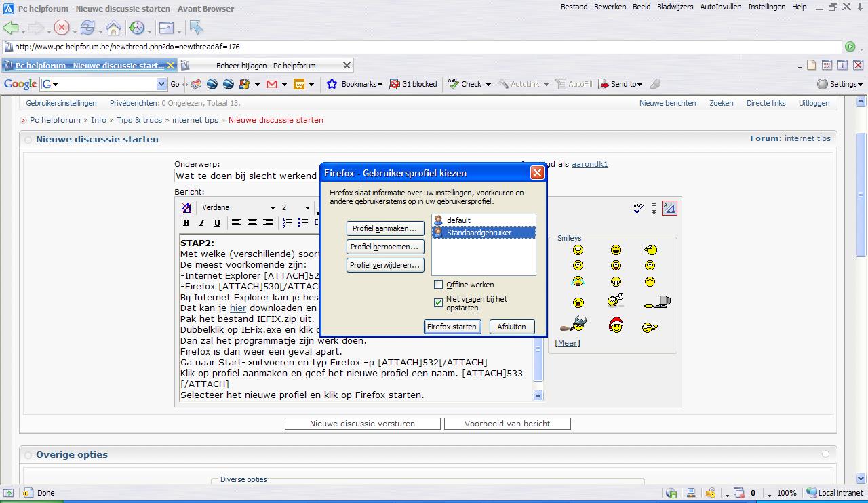The width and height of the screenshot is (868, 503).
Task: Expand the Send to dropdown
Action: click(639, 85)
